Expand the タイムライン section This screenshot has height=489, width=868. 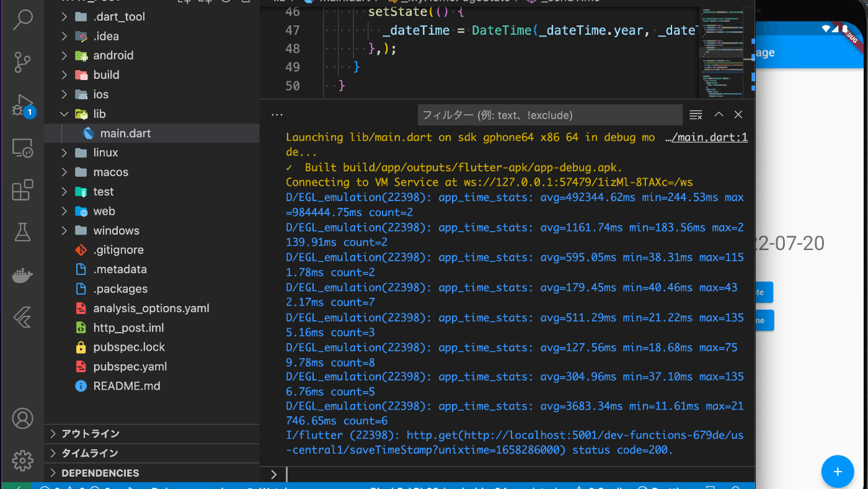pyautogui.click(x=152, y=453)
